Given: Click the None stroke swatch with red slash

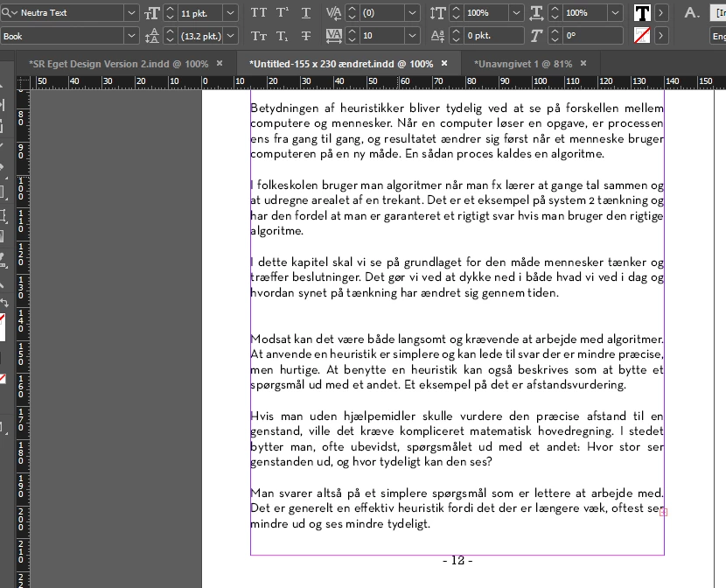Looking at the screenshot, I should click(642, 36).
